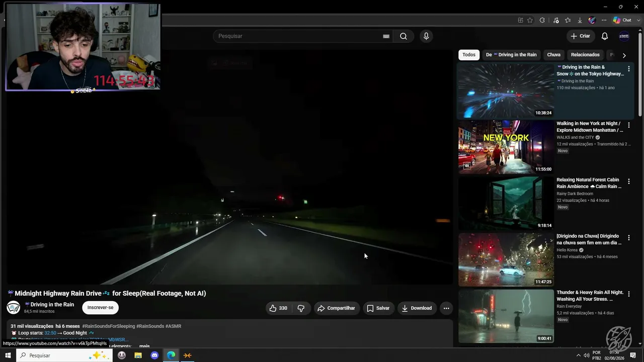The height and width of the screenshot is (362, 644).
Task: Open options for Walking in New York video
Action: tap(628, 125)
